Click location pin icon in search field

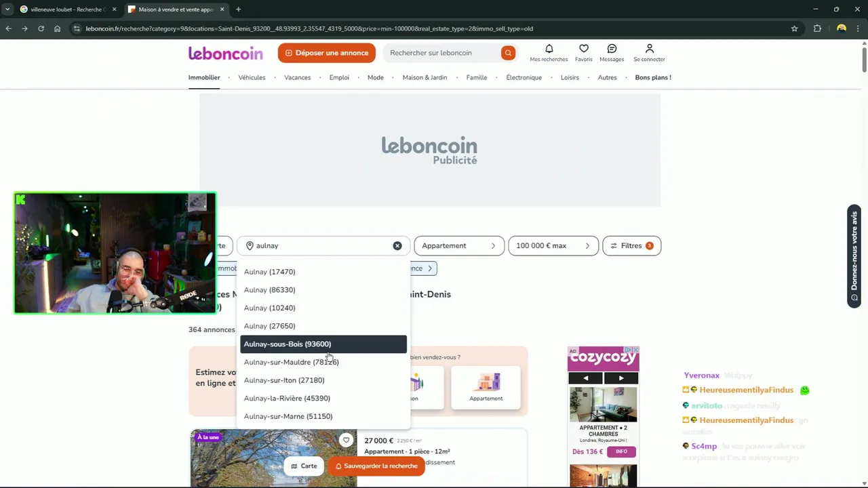[x=250, y=245]
